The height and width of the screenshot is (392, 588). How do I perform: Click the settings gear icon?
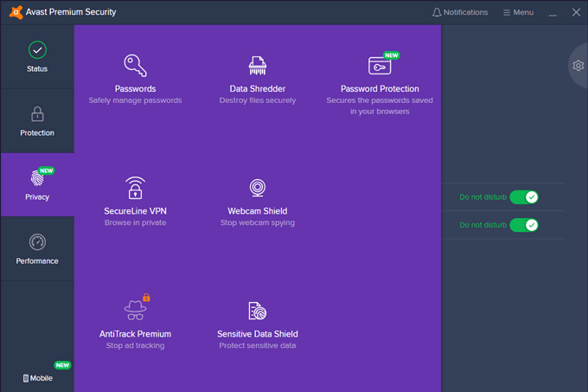click(x=578, y=66)
